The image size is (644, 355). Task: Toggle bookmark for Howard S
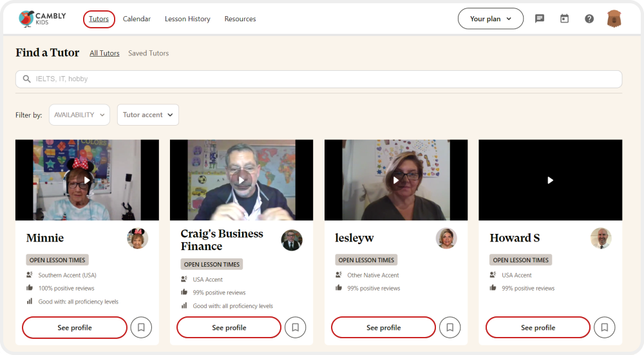point(605,327)
